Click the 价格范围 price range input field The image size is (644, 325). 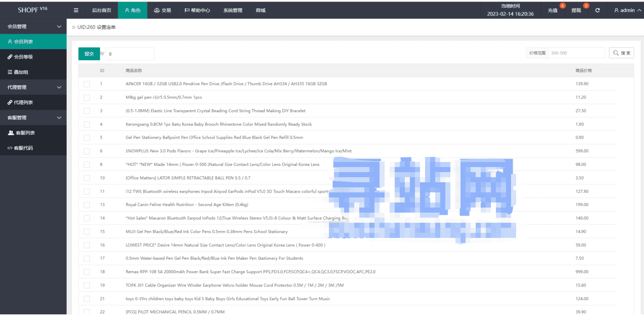(576, 53)
